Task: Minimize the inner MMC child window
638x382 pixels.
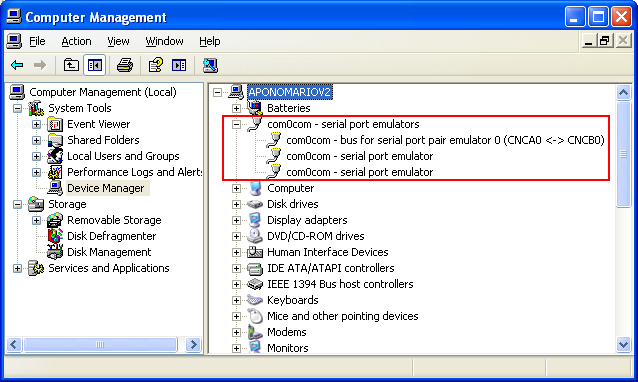Action: 588,41
